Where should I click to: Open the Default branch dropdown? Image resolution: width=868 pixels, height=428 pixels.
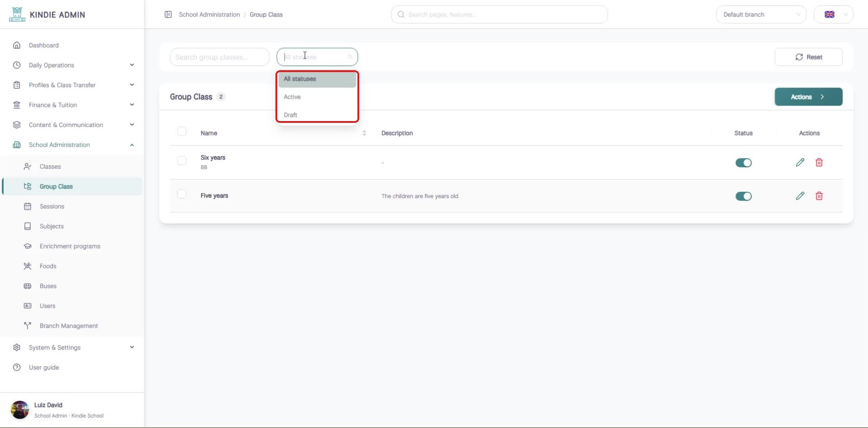pos(761,15)
